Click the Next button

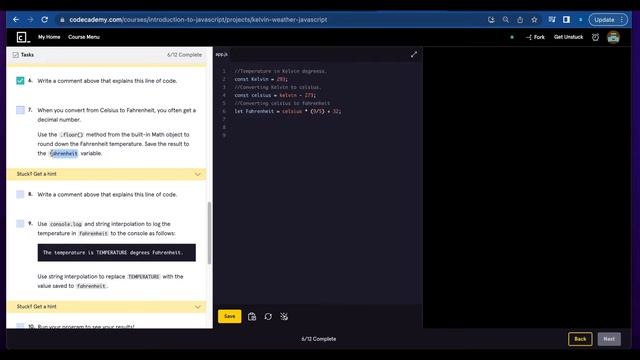(x=609, y=339)
